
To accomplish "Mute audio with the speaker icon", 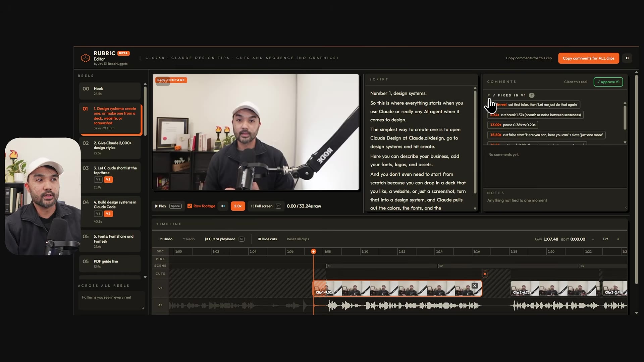I will [x=223, y=206].
